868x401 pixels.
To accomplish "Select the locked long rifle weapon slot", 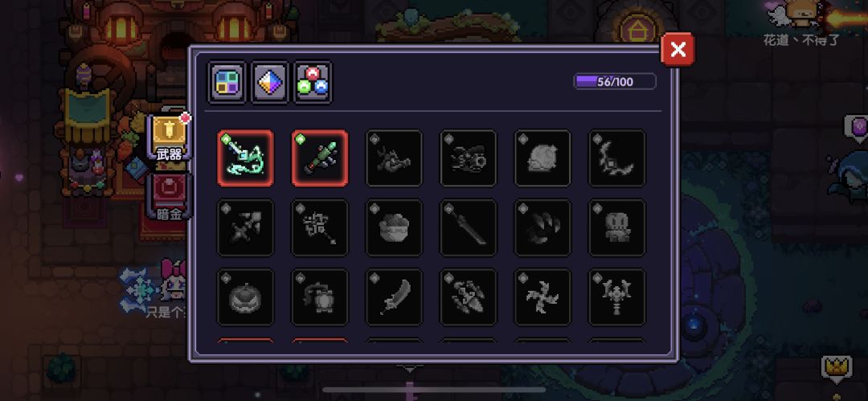I will tap(469, 227).
